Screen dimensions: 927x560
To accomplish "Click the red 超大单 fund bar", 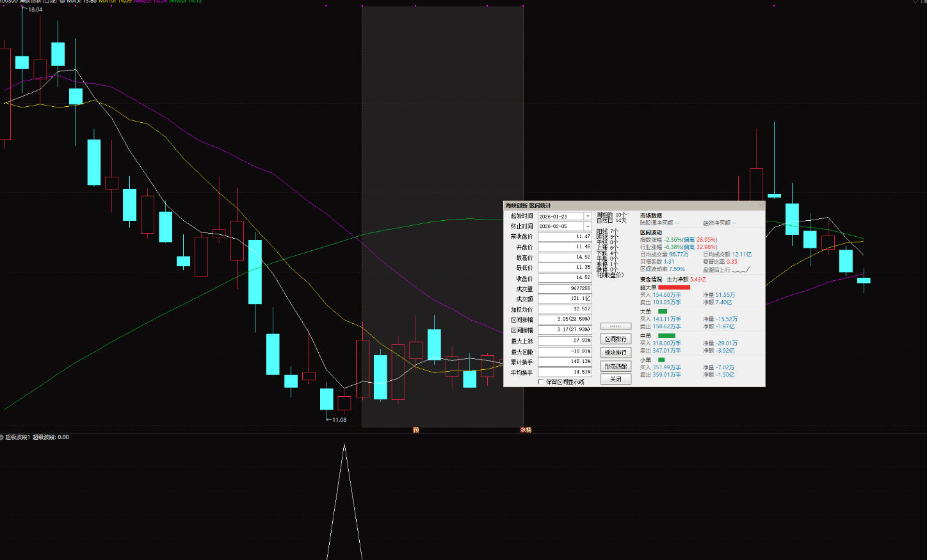I will tap(674, 287).
